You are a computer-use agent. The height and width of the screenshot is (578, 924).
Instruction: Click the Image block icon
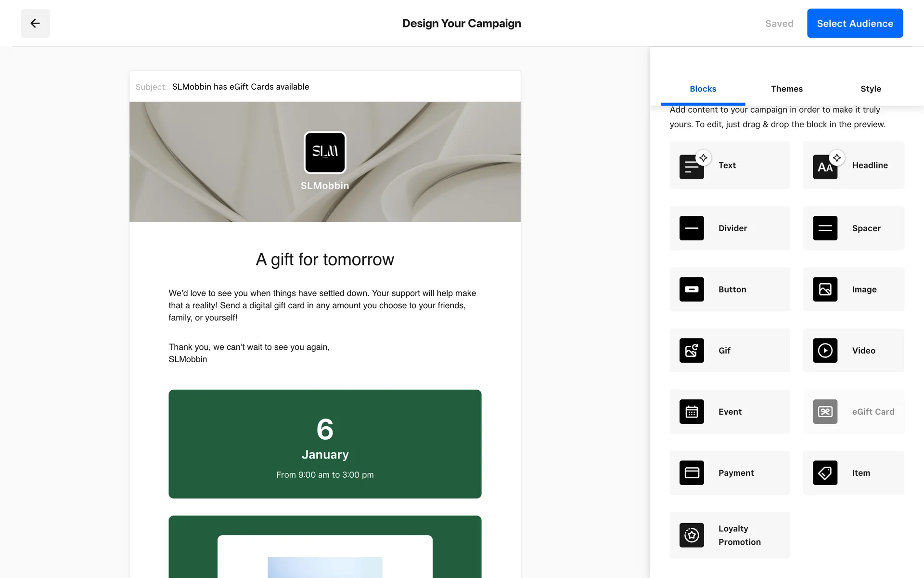click(825, 289)
